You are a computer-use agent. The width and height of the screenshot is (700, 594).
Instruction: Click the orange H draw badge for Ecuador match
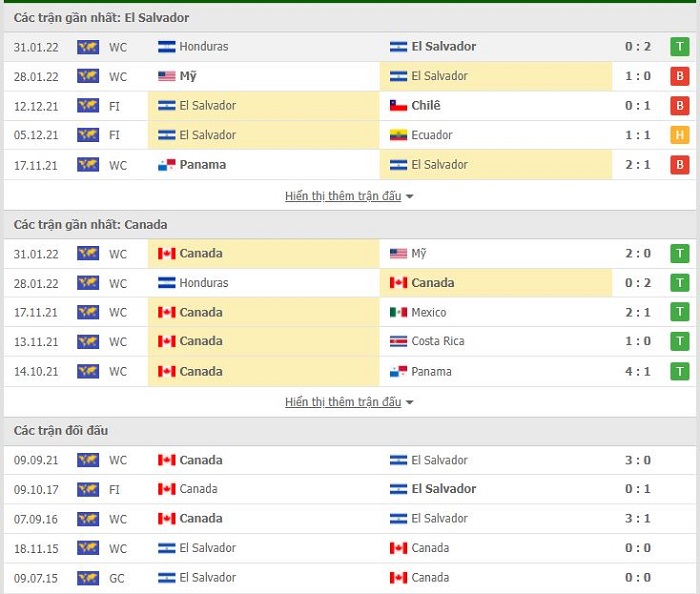click(x=680, y=135)
